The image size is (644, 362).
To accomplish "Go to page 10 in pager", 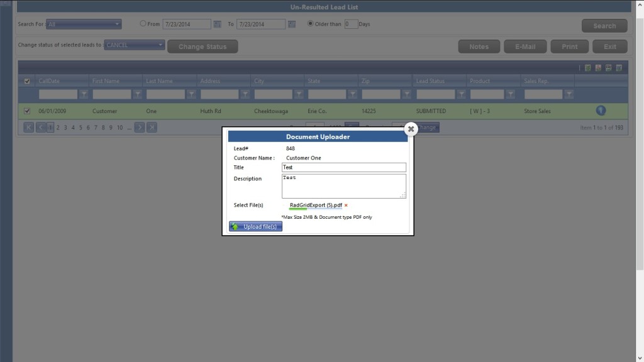I will point(119,128).
